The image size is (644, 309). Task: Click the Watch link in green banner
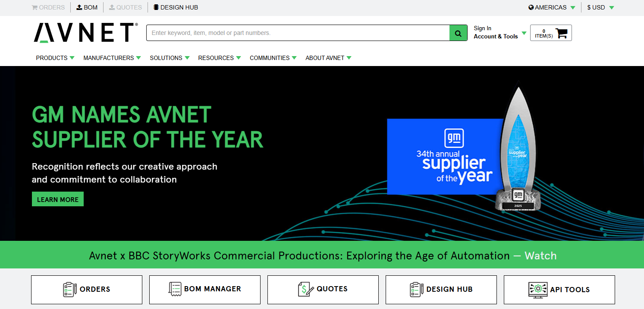540,256
